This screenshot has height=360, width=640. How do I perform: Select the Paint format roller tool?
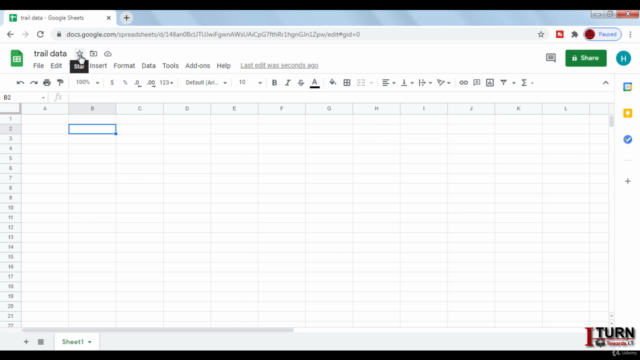(x=60, y=83)
